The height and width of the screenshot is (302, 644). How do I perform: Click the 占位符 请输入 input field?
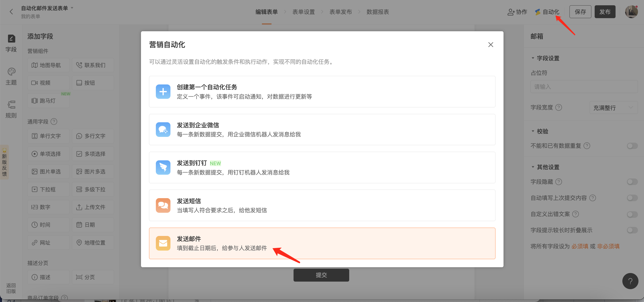point(584,87)
